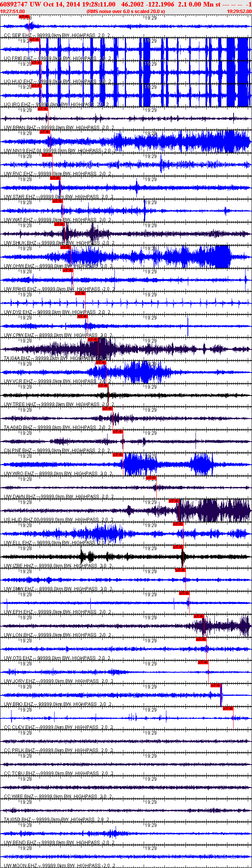The width and height of the screenshot is (252, 868).
Task: Click the "UW ELL EHZ" station label
Action: tap(18, 543)
